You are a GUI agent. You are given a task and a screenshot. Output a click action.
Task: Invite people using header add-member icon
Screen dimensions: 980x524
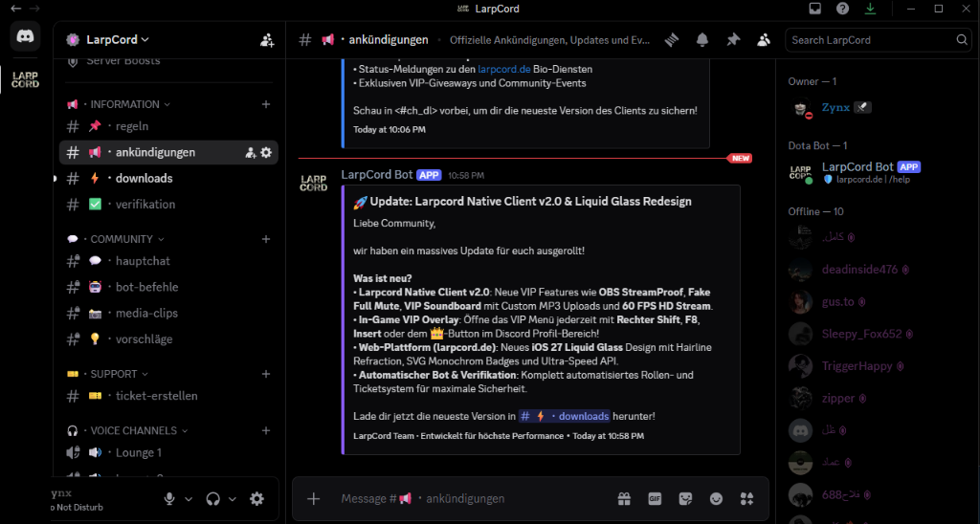tap(267, 40)
